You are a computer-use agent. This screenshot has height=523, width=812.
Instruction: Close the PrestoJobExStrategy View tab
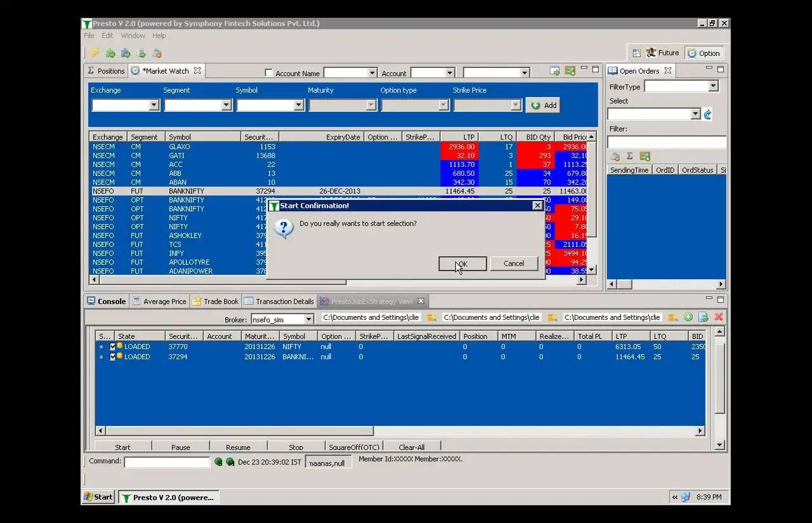coord(421,301)
